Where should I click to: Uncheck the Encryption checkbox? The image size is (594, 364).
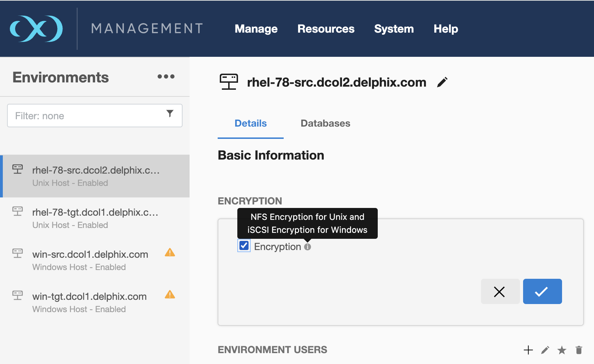tap(244, 246)
